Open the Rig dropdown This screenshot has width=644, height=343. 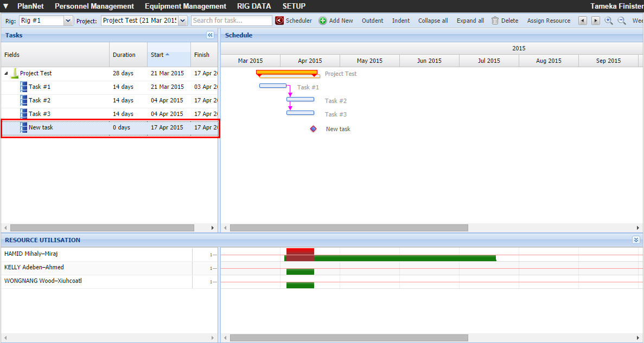pos(68,21)
